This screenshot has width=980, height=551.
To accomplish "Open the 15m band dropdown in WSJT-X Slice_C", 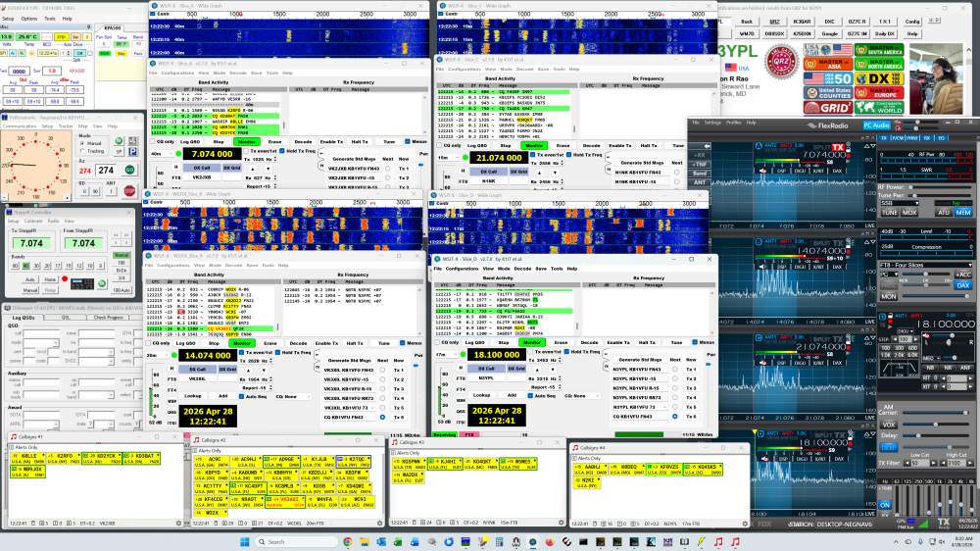I will [x=450, y=157].
